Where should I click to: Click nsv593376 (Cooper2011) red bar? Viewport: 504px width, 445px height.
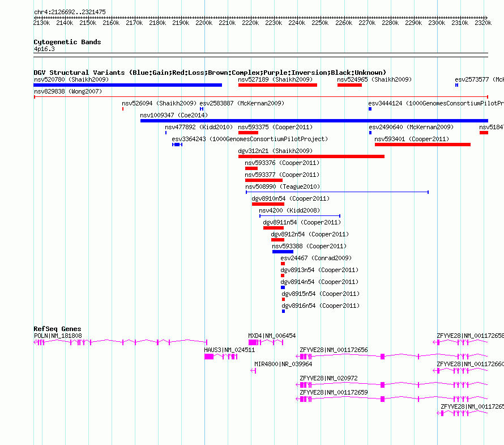tap(251, 168)
